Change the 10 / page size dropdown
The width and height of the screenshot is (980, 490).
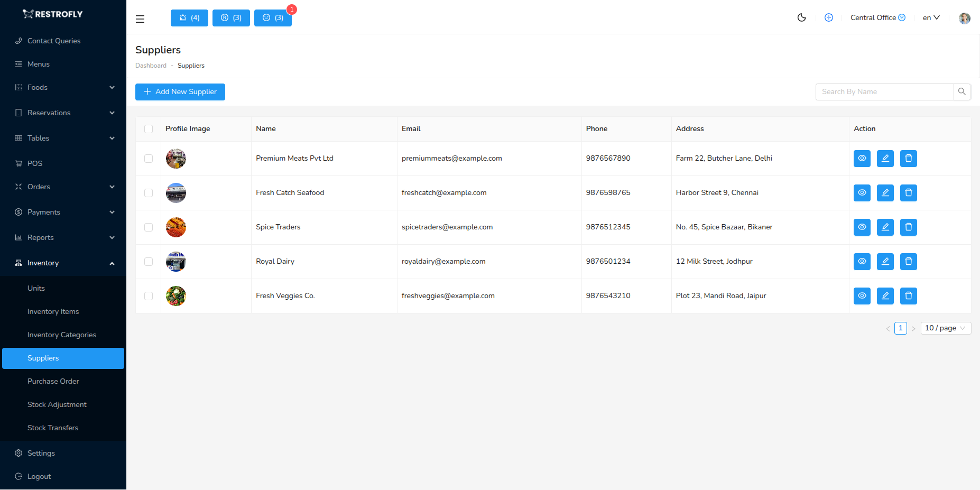pyautogui.click(x=945, y=328)
